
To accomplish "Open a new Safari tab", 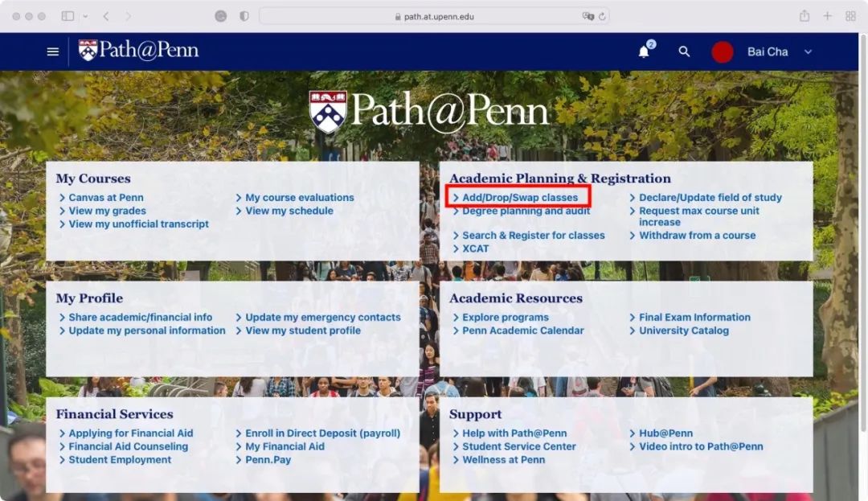I will [827, 16].
